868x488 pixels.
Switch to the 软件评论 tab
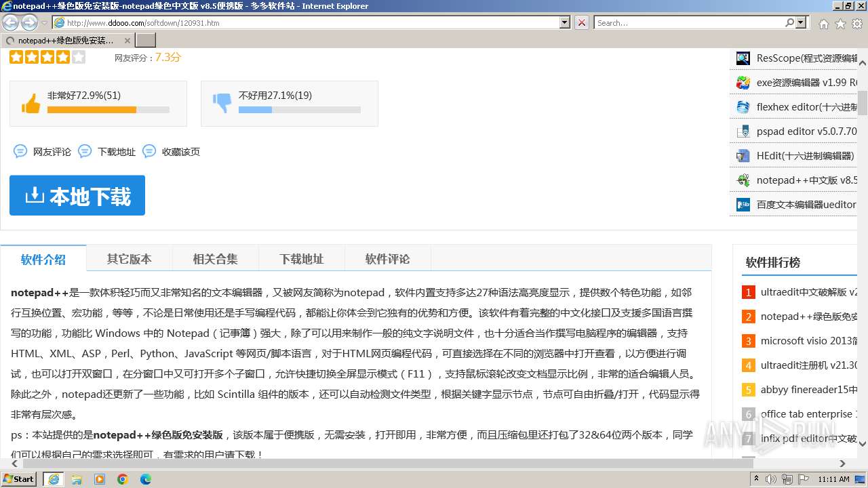coord(387,259)
